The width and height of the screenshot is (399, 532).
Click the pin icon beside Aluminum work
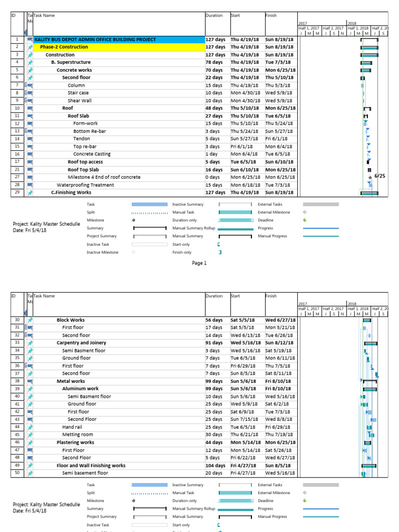click(30, 389)
